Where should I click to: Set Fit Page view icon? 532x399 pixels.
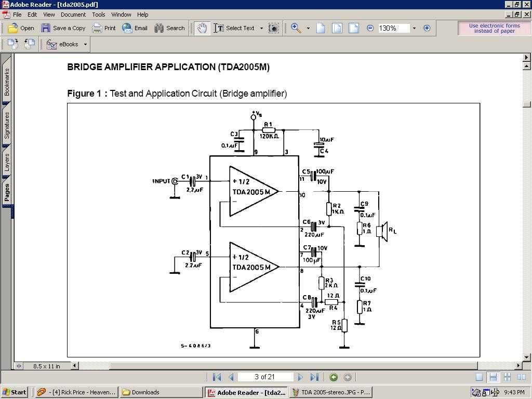click(x=337, y=28)
